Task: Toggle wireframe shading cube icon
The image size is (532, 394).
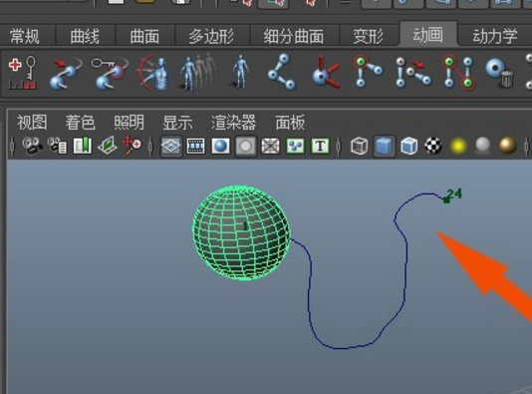Action: click(x=359, y=147)
